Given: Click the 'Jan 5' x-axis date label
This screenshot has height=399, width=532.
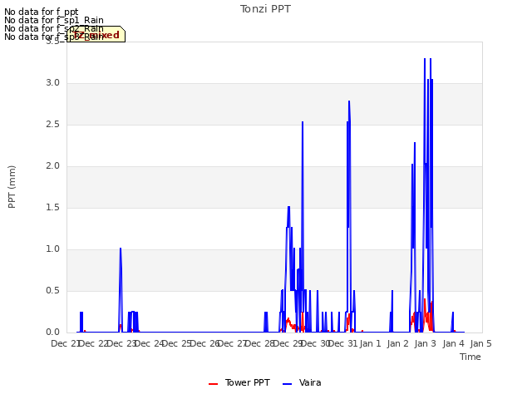Looking at the screenshot, I should pyautogui.click(x=480, y=343).
